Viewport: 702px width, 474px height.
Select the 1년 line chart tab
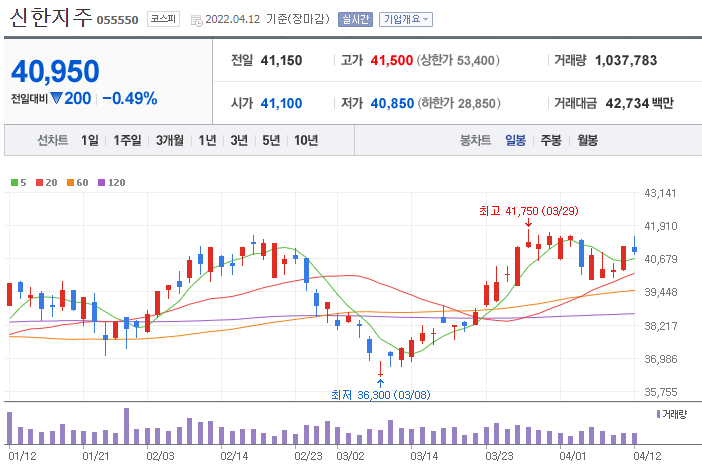207,141
